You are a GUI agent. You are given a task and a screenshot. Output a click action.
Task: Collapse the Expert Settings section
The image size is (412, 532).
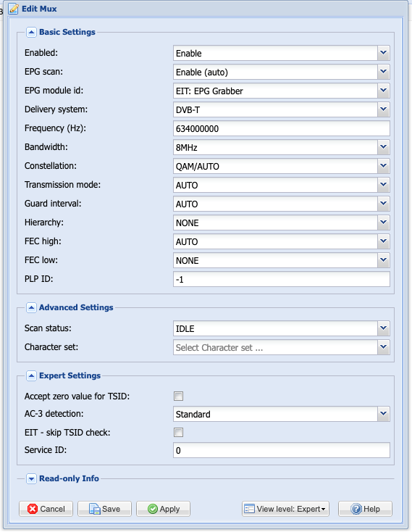pyautogui.click(x=31, y=376)
